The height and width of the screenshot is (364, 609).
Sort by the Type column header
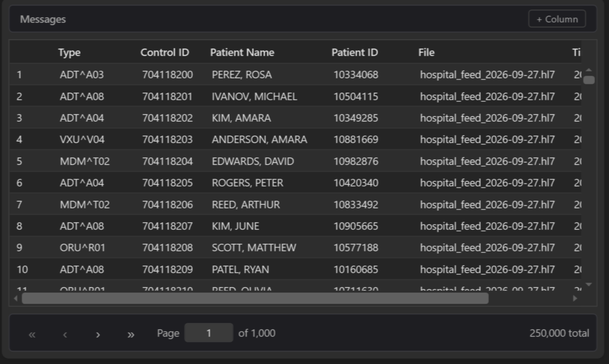click(x=69, y=52)
